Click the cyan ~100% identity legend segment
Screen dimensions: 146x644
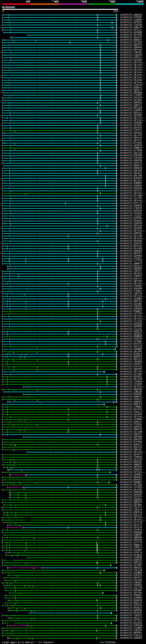130,4
